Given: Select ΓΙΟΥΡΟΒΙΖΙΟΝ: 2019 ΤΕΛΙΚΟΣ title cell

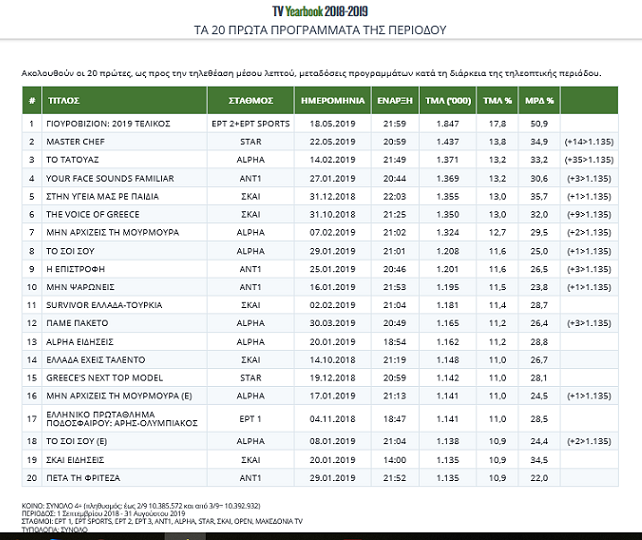Looking at the screenshot, I should pos(124,124).
